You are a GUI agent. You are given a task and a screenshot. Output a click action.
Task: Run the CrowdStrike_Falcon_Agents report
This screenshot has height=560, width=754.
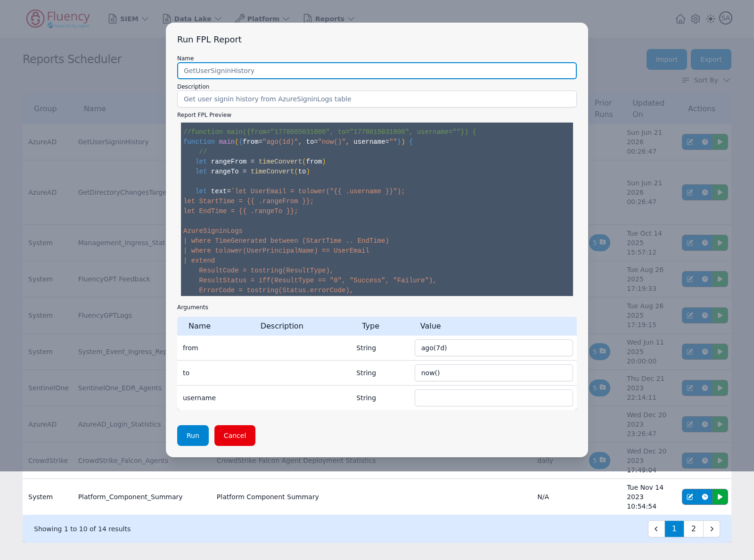pyautogui.click(x=720, y=461)
